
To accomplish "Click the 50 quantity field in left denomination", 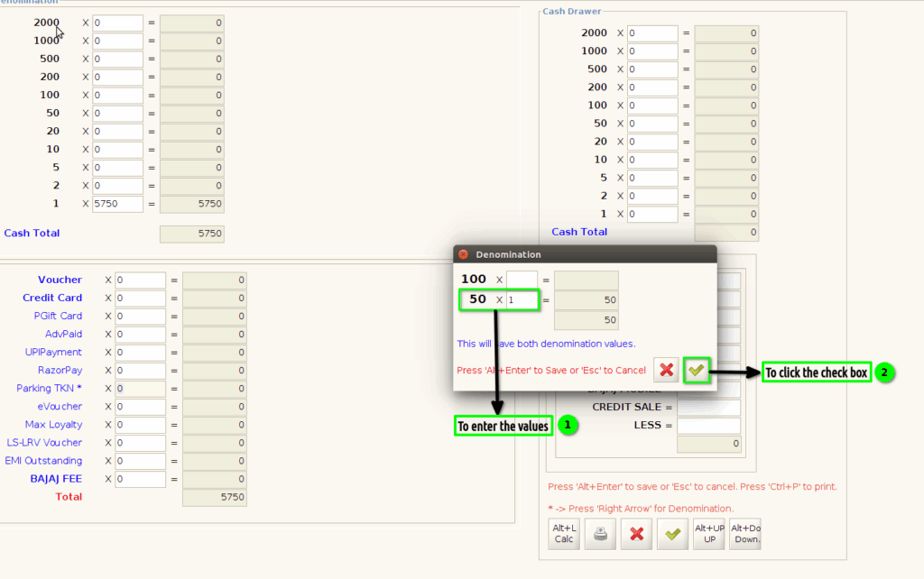I will [x=117, y=113].
